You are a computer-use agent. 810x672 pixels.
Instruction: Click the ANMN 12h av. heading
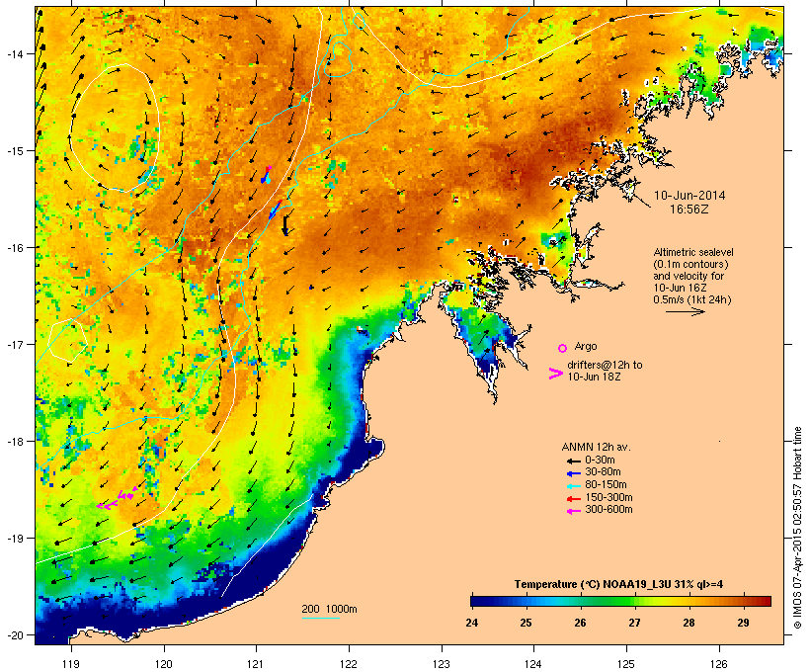click(x=596, y=447)
